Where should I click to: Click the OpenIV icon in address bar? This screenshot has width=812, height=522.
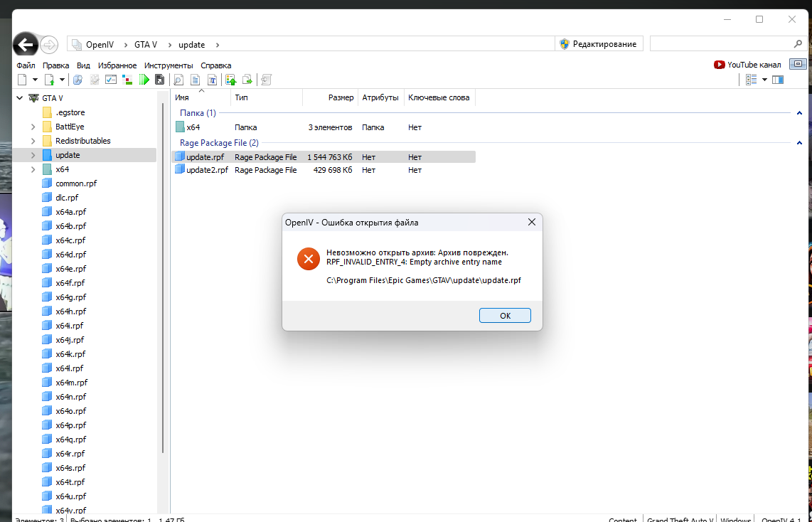tap(77, 45)
